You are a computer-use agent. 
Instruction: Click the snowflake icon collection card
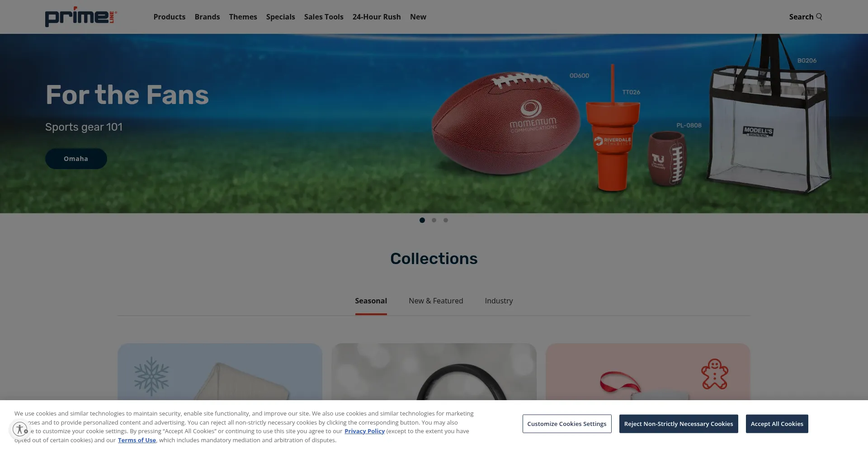point(220,372)
